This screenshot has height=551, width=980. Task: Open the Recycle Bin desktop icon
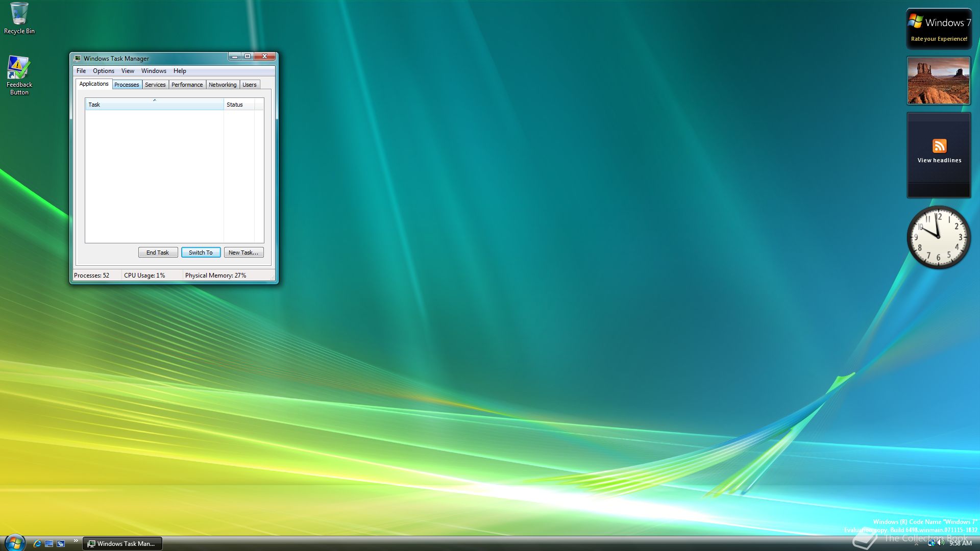[x=19, y=18]
